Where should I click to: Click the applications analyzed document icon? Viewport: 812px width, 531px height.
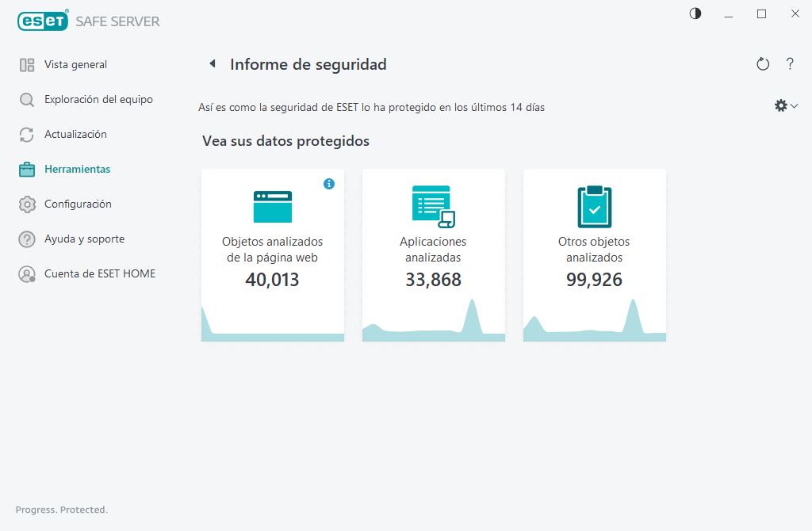[x=433, y=206]
